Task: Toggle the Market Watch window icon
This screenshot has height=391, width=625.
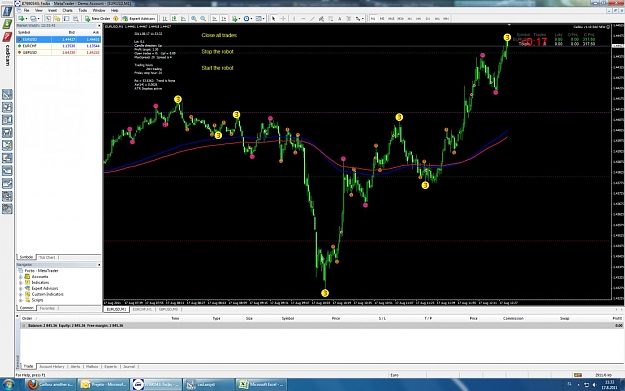Action: (x=47, y=18)
